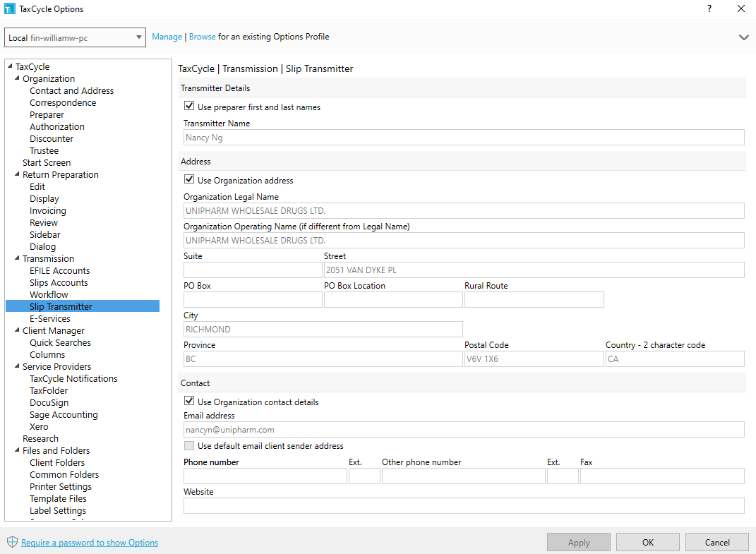The image size is (756, 554).
Task: Click the Manage profile link
Action: [x=167, y=37]
